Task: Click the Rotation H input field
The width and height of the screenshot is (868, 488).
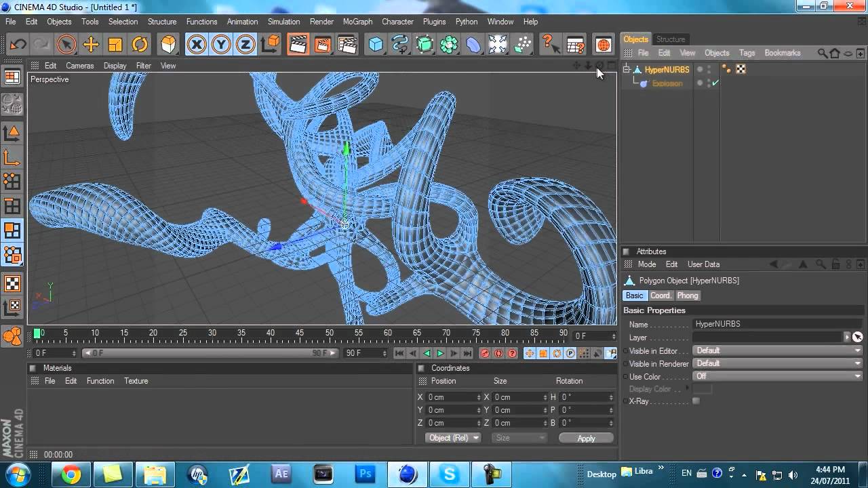Action: [x=587, y=397]
